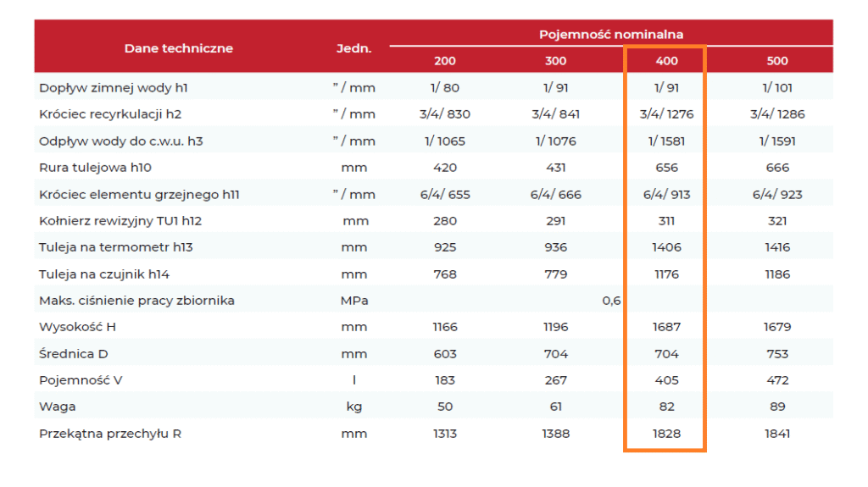Select the 200 capacity column header
The width and height of the screenshot is (868, 487).
[x=444, y=61]
